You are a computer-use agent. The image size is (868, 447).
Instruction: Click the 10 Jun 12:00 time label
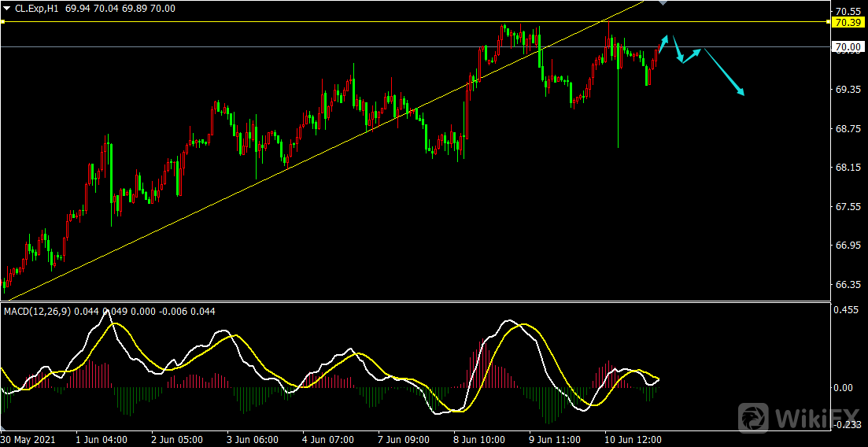click(x=633, y=440)
